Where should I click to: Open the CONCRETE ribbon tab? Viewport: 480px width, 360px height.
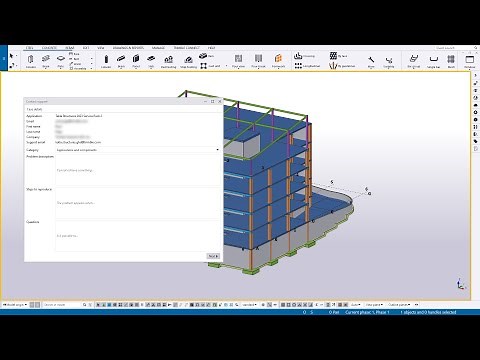[49, 48]
